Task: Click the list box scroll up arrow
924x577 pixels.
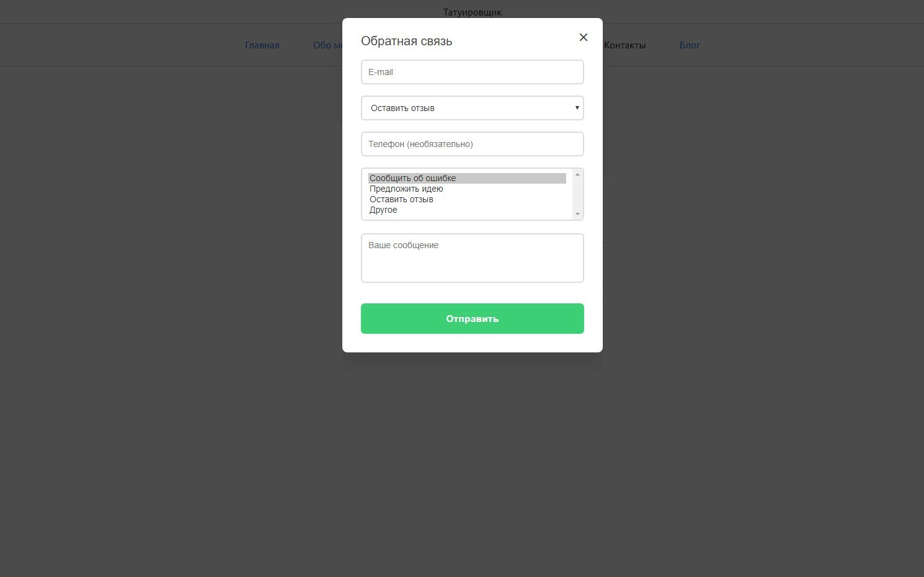Action: 577,174
